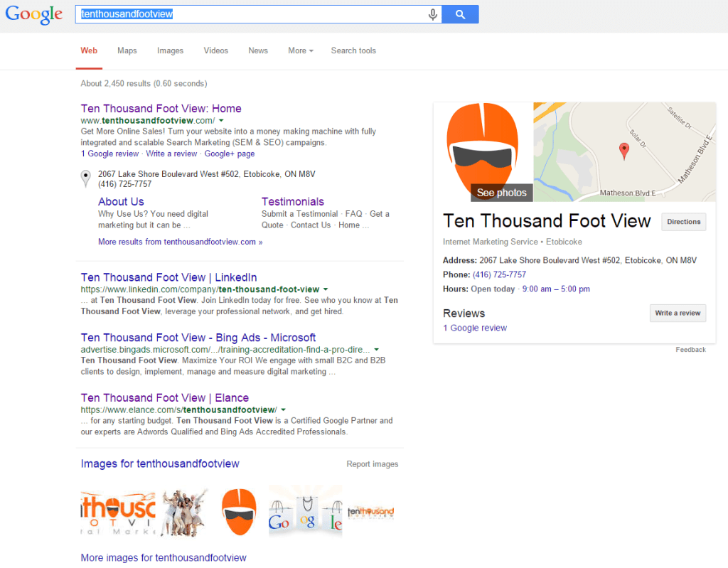Switch to the Images tab
The height and width of the screenshot is (568, 728).
(170, 50)
